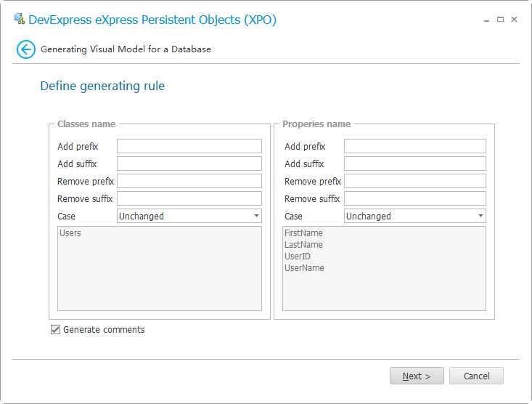Maximize the wizard window

pos(500,20)
